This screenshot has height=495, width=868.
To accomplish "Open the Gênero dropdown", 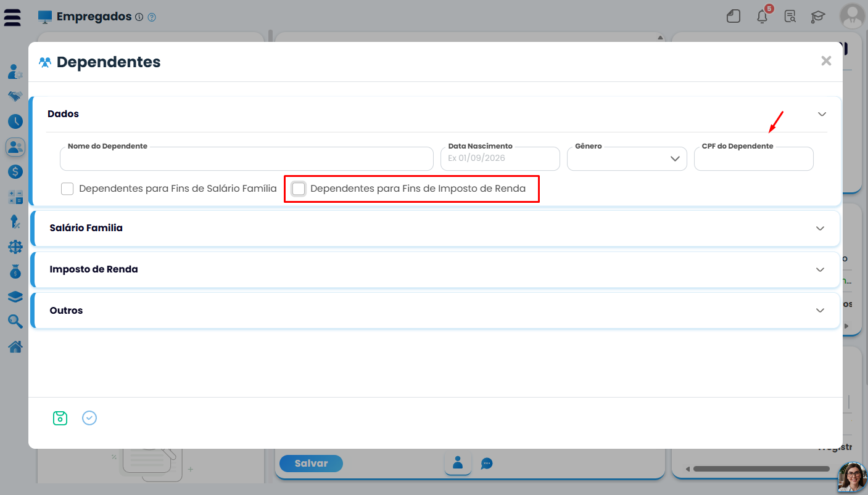I will point(627,159).
